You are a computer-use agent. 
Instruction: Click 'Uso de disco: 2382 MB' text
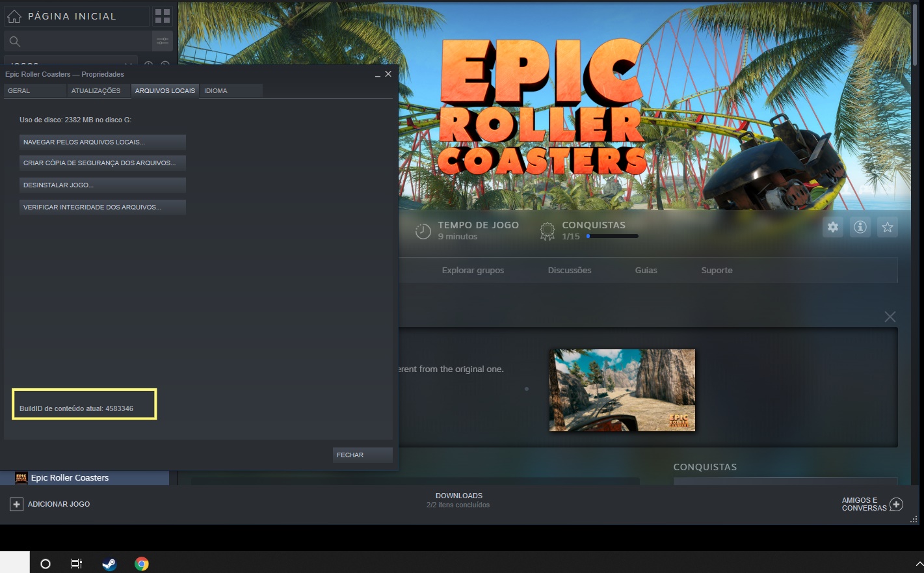pos(75,120)
